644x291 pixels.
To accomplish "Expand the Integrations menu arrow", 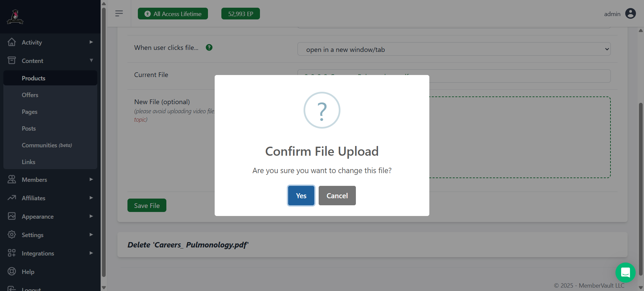I will (x=91, y=253).
